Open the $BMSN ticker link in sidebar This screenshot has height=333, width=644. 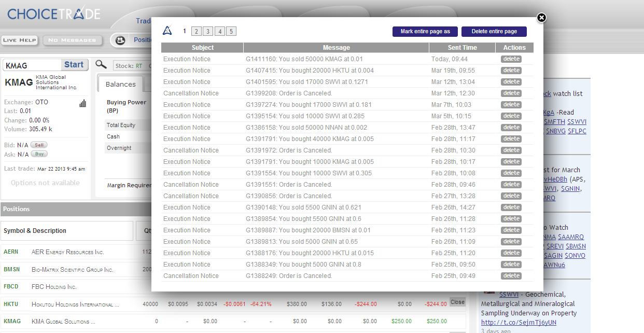576,246
